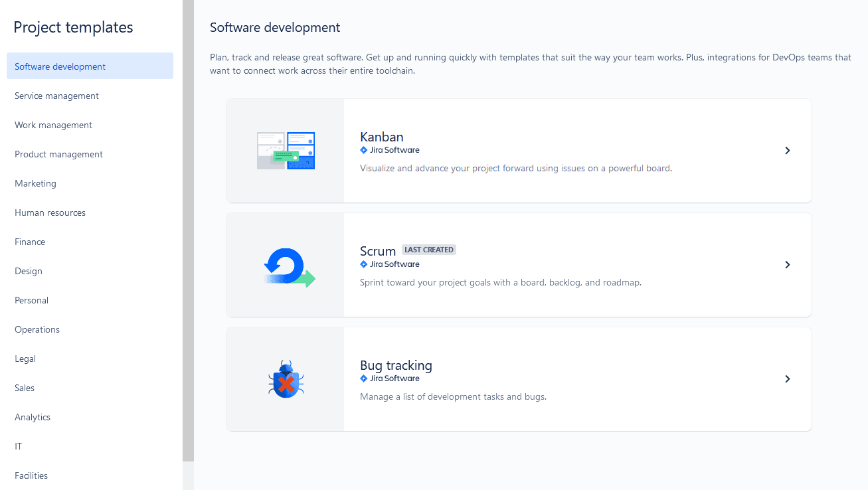Click the Scrum description about sprint goals

tap(501, 282)
